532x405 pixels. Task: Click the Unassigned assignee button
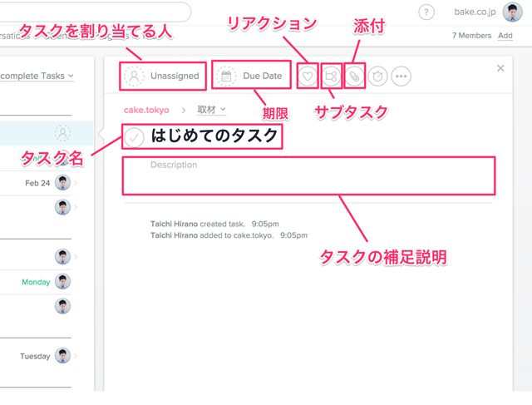coord(162,76)
